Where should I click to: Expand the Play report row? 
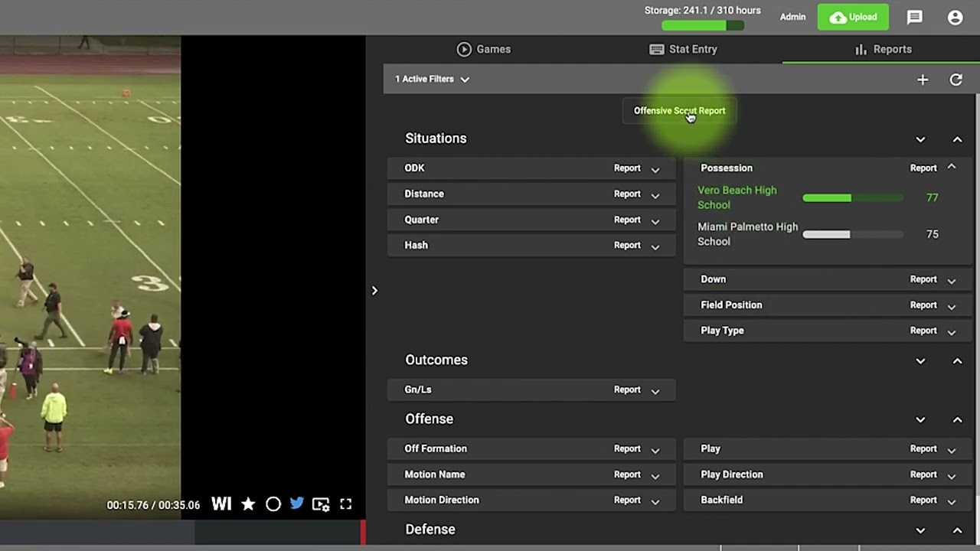[x=952, y=450]
